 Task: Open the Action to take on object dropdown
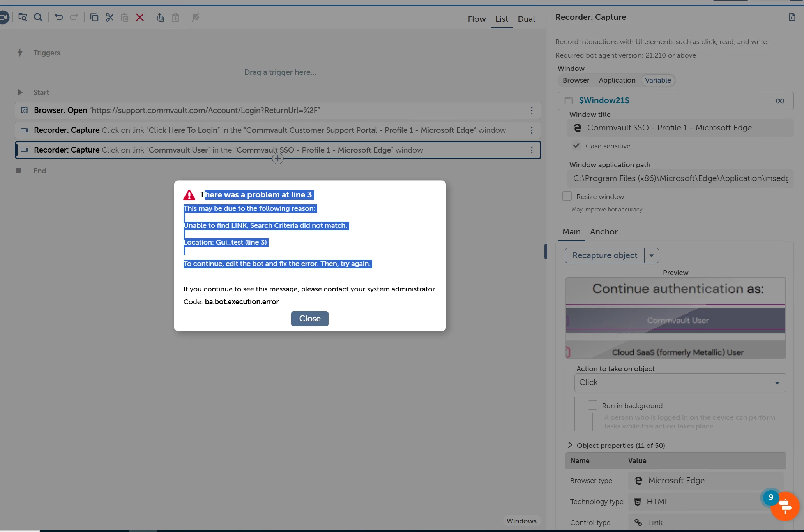coord(680,383)
